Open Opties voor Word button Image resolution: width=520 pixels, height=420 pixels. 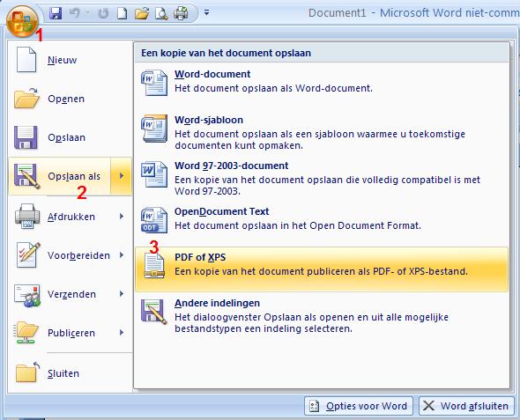(x=359, y=406)
